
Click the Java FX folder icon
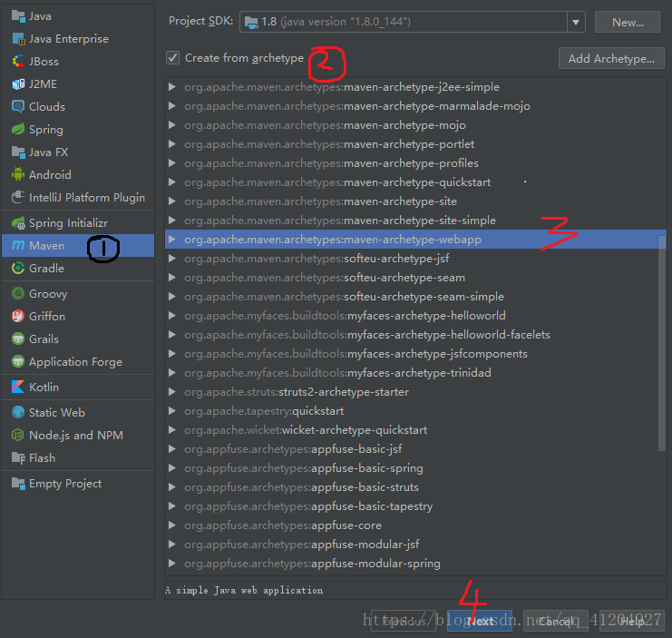pyautogui.click(x=18, y=152)
